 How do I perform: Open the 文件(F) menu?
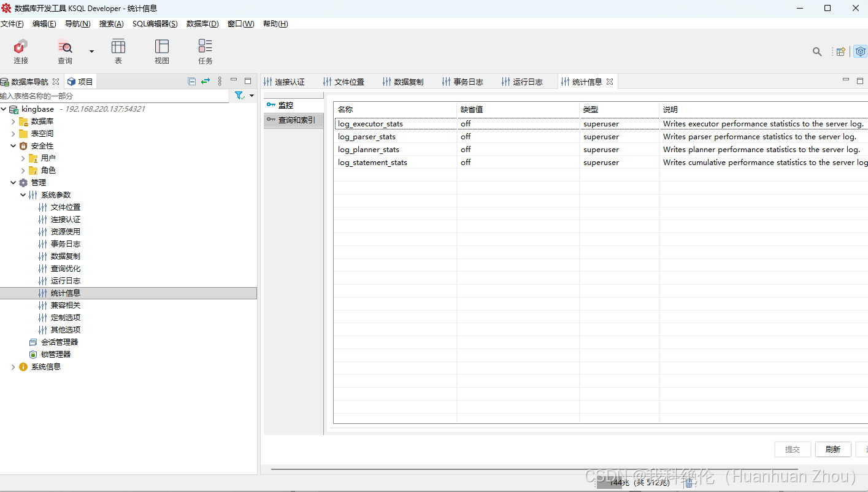coord(12,24)
